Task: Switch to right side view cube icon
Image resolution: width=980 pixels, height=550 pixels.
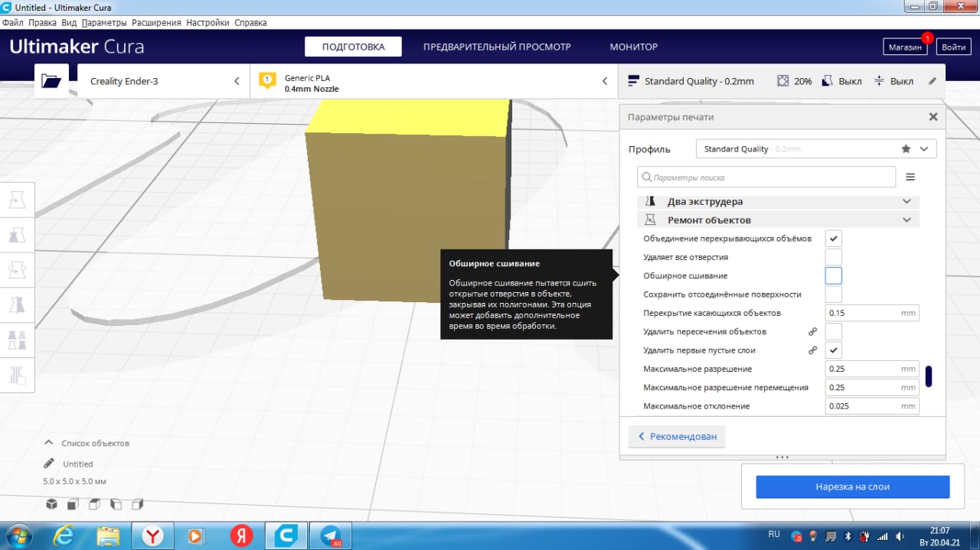Action: (x=138, y=504)
